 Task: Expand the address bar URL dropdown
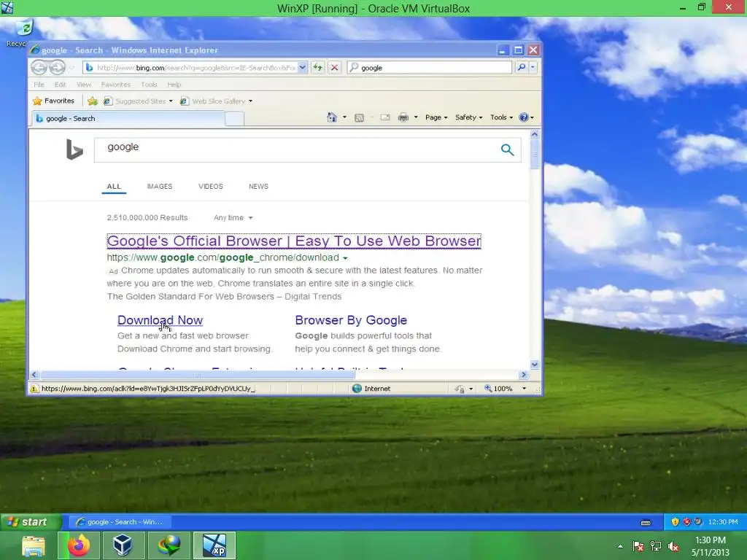pos(303,68)
